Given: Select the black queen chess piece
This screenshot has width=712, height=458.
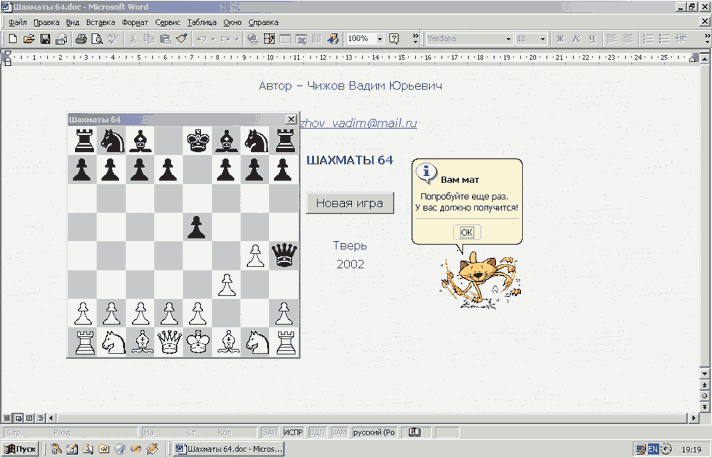Looking at the screenshot, I should [x=285, y=256].
